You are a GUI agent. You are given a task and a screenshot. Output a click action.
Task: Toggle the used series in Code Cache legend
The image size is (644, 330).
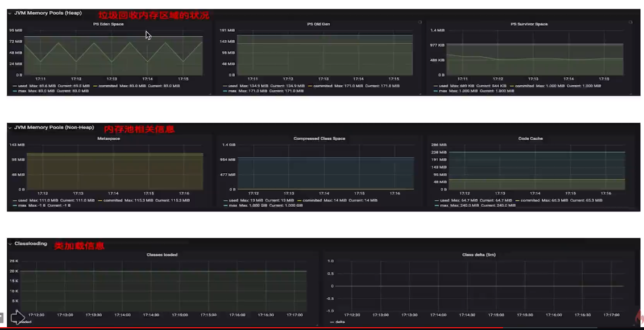(445, 200)
